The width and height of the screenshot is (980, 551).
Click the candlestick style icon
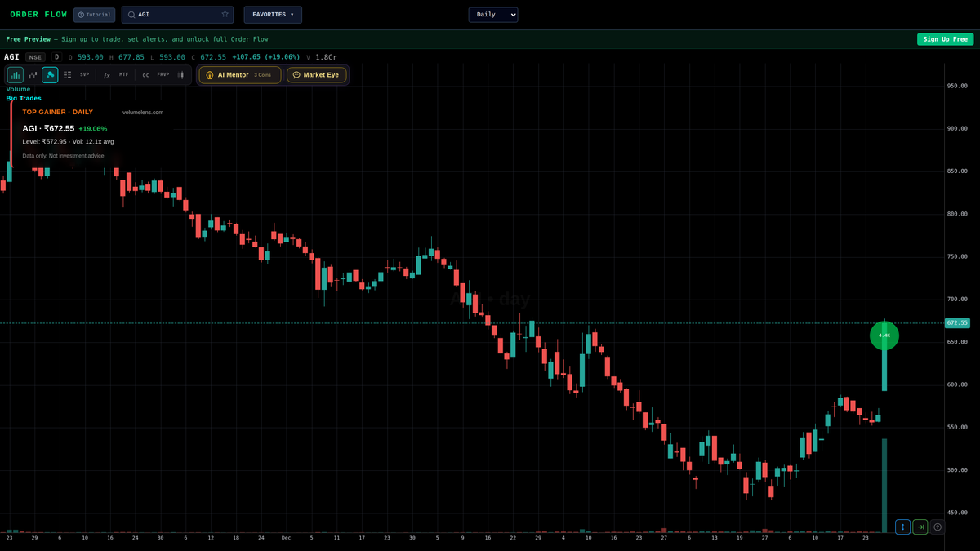(180, 75)
